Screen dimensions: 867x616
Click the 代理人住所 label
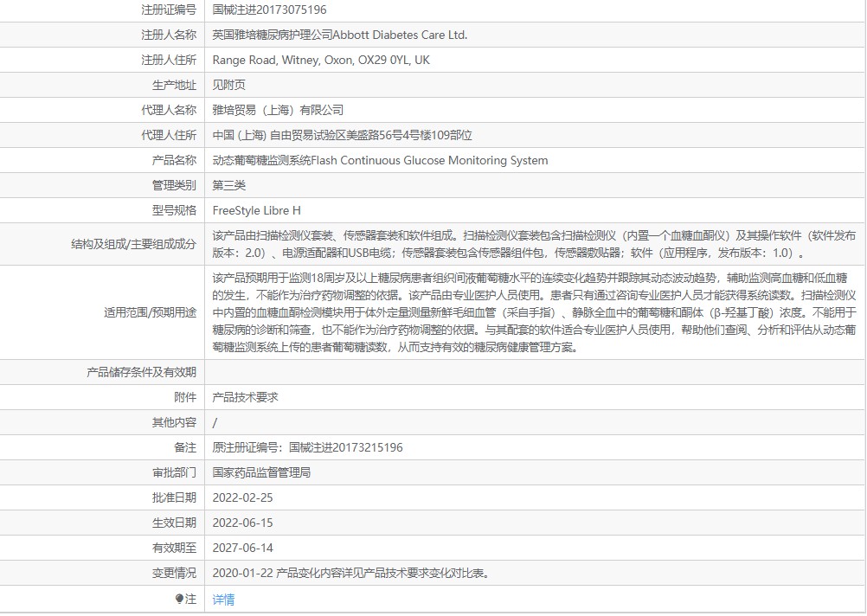(169, 135)
